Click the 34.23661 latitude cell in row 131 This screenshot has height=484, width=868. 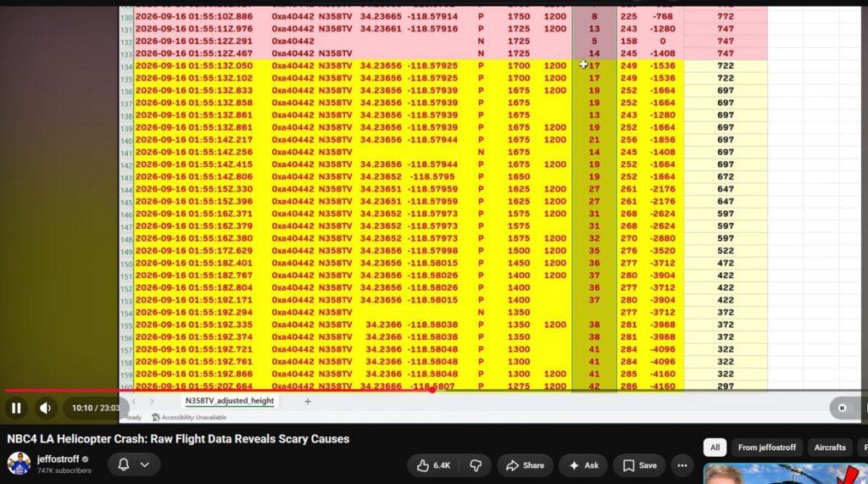point(381,29)
